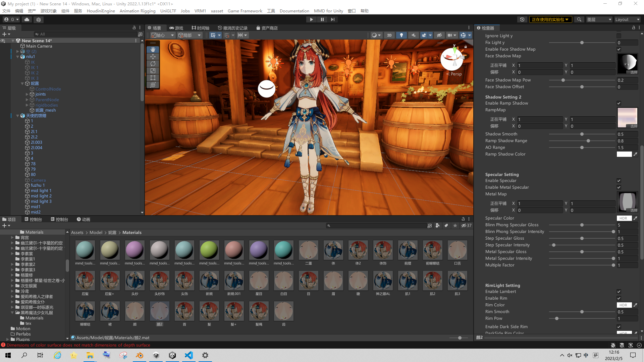Viewport: 644px width, 362px height.
Task: Open the MMD for Unity menu
Action: pos(328,11)
